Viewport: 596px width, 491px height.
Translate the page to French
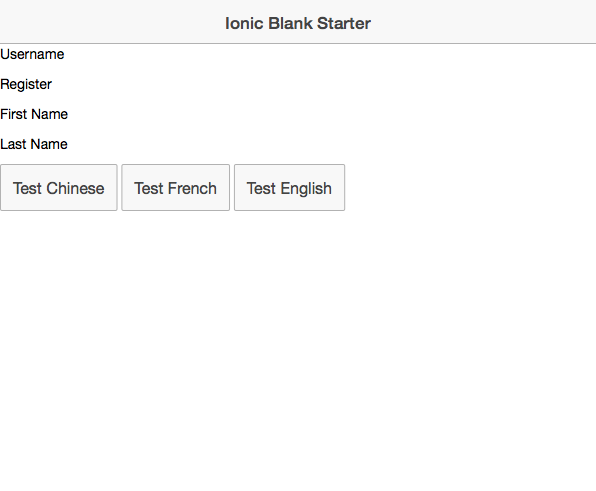[x=176, y=187]
